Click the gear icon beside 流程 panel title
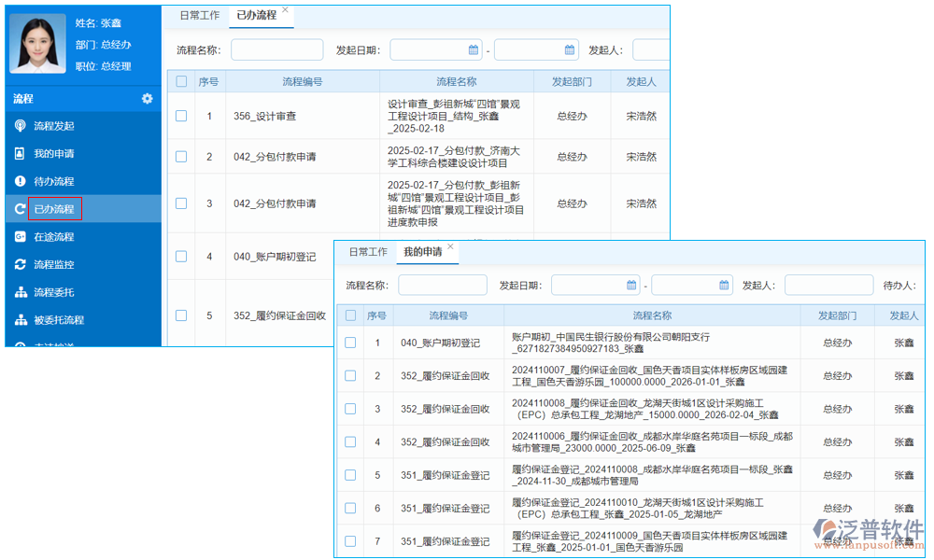934x560 pixels. [147, 98]
